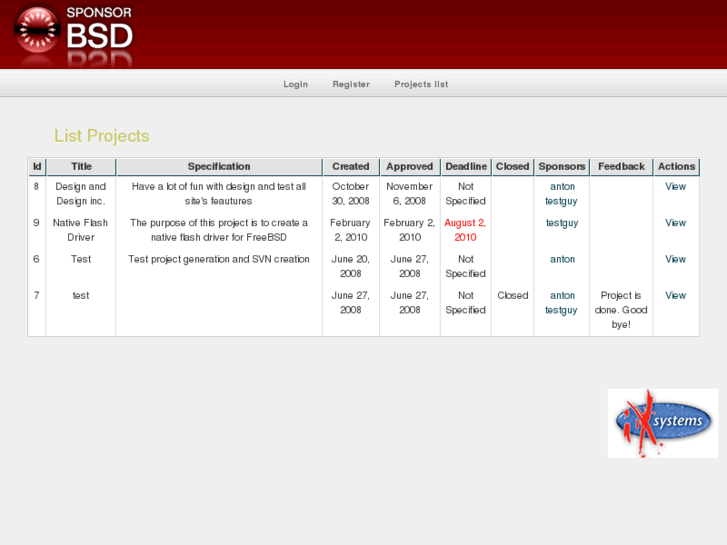Click created date February 2, 2010

coord(350,230)
